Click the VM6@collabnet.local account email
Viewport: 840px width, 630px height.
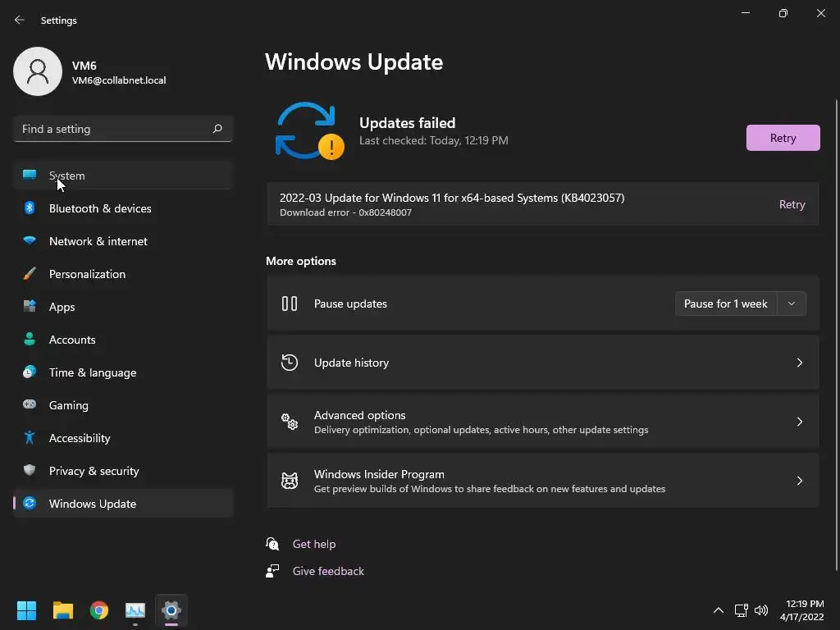119,80
